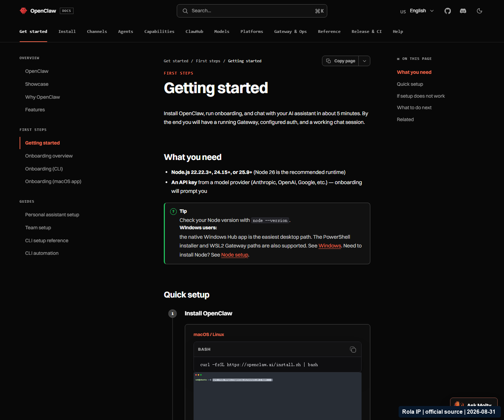Screen dimensions: 504x420
Task: Click the Quick setup heading
Action: pyautogui.click(x=187, y=295)
